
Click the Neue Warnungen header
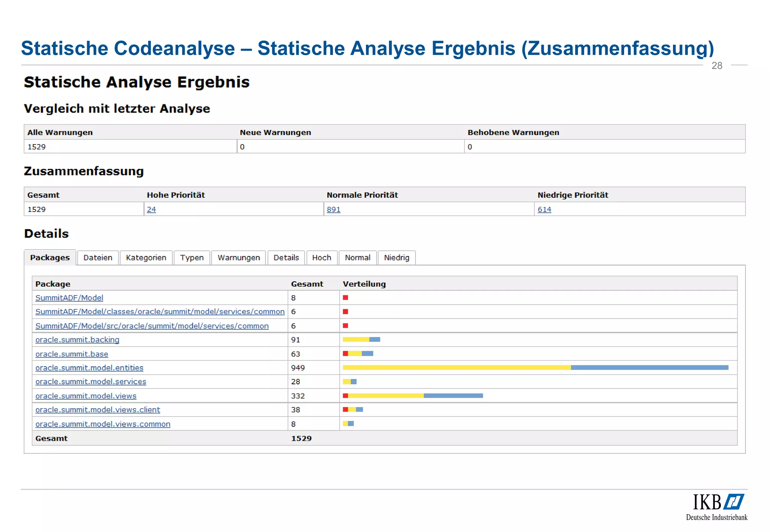click(x=275, y=132)
